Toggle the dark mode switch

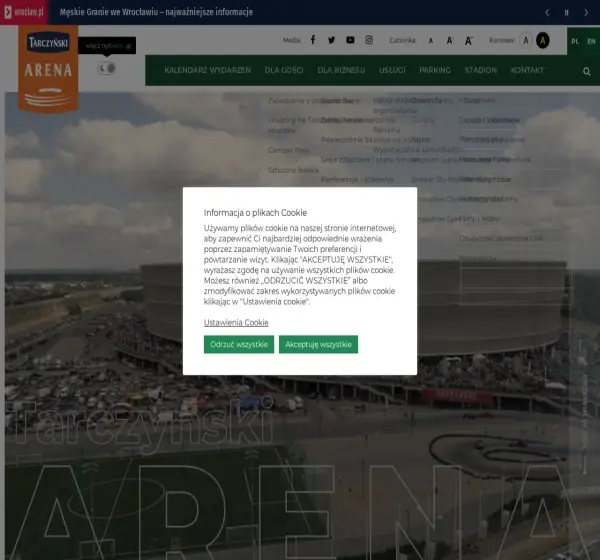click(106, 69)
